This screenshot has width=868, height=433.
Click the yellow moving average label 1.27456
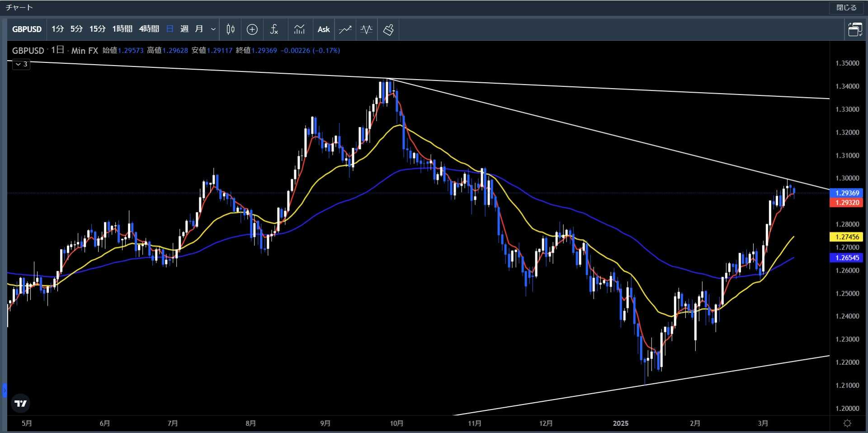tap(847, 237)
